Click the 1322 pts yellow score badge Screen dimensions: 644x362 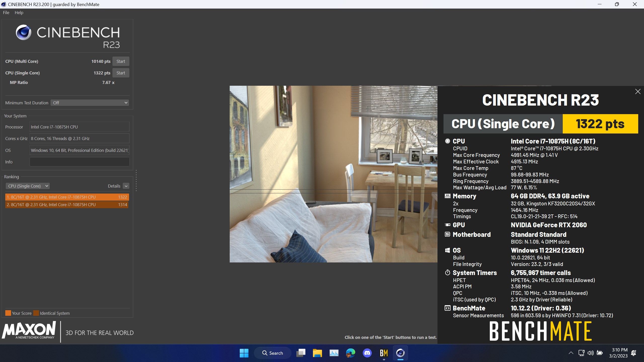pyautogui.click(x=600, y=124)
